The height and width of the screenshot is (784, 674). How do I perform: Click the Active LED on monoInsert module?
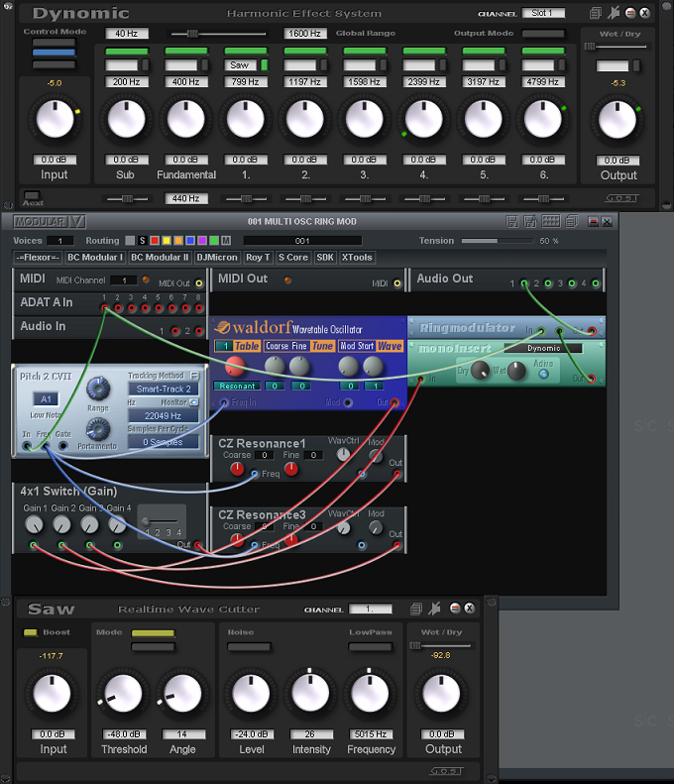[x=544, y=374]
